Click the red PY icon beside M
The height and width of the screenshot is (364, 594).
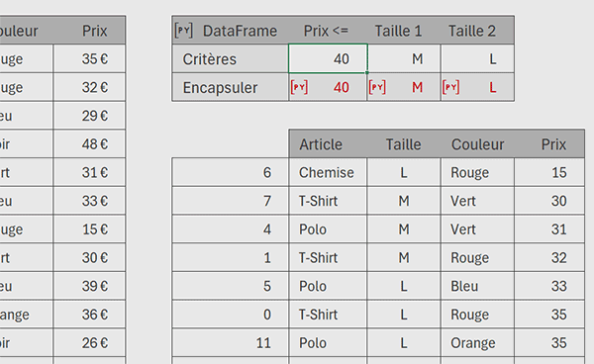(377, 87)
